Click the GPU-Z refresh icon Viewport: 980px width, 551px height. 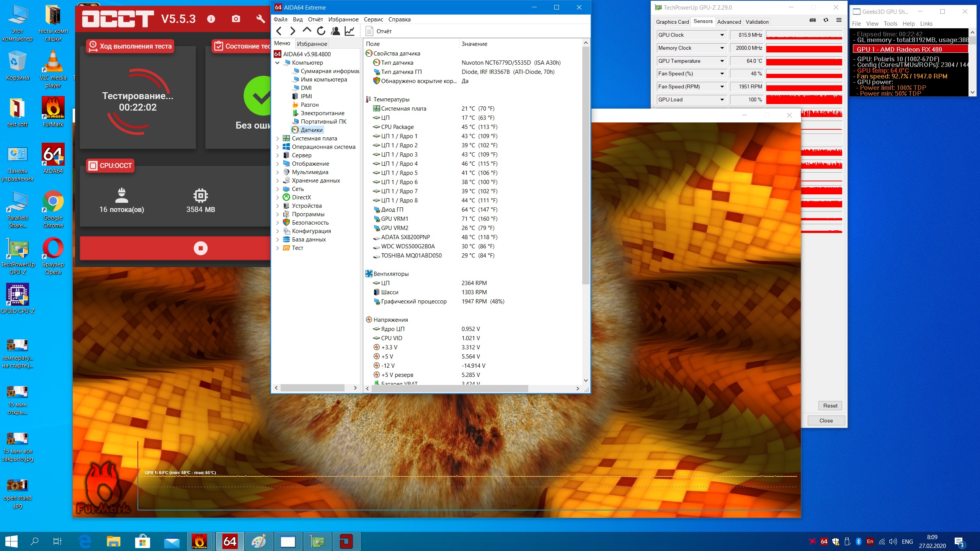(826, 20)
